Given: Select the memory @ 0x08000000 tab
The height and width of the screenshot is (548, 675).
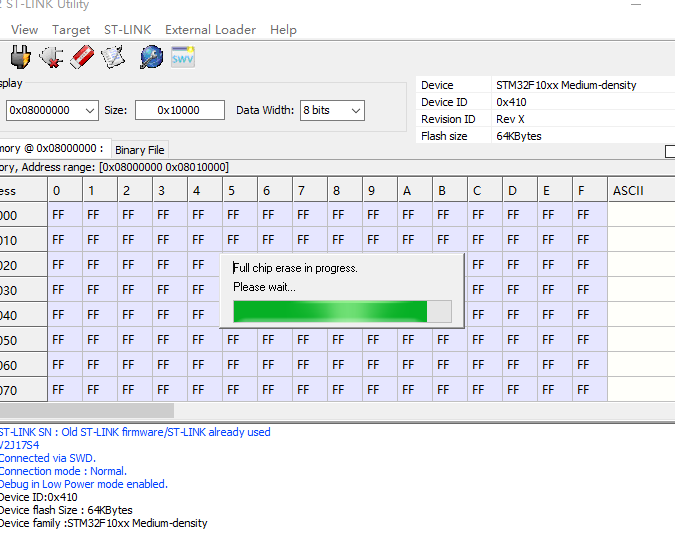Looking at the screenshot, I should coord(54,149).
